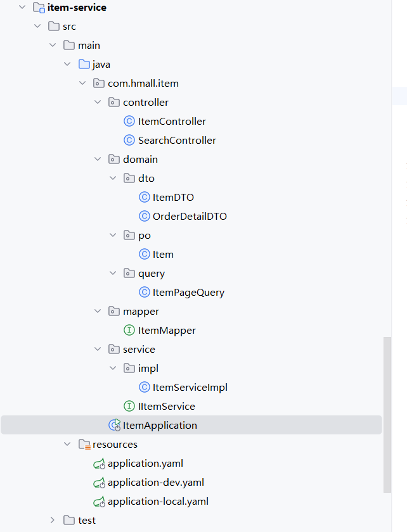Select the ItemPageQuery file name
The height and width of the screenshot is (532, 407).
(188, 293)
